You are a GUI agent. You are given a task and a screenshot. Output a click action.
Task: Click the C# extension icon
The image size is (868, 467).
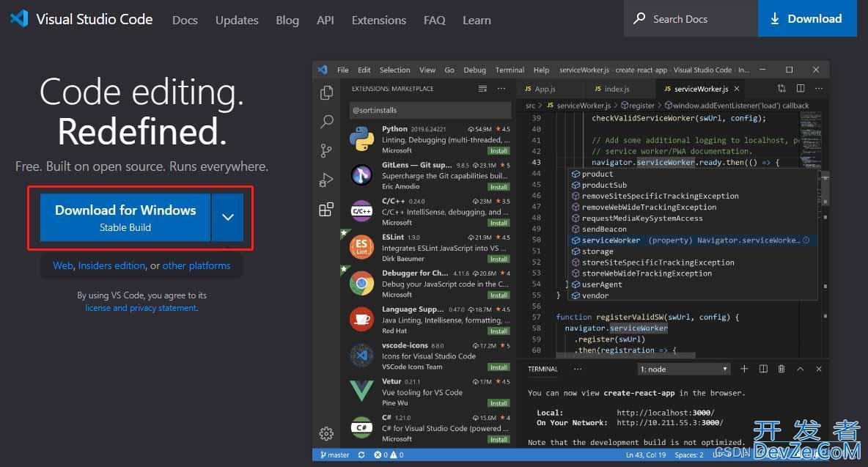pyautogui.click(x=361, y=427)
